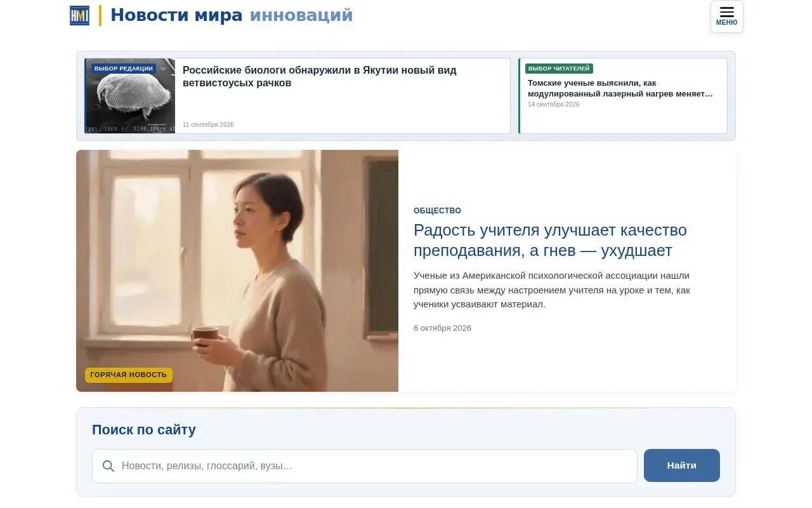Click the date '14 сентября 2026'
The width and height of the screenshot is (812, 508).
pyautogui.click(x=553, y=104)
